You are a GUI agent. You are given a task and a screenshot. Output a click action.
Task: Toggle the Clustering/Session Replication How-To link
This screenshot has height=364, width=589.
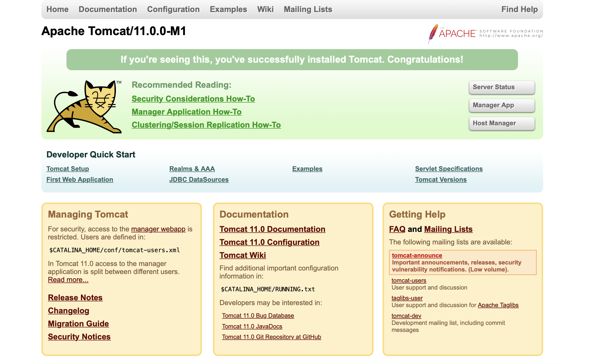[x=206, y=125]
